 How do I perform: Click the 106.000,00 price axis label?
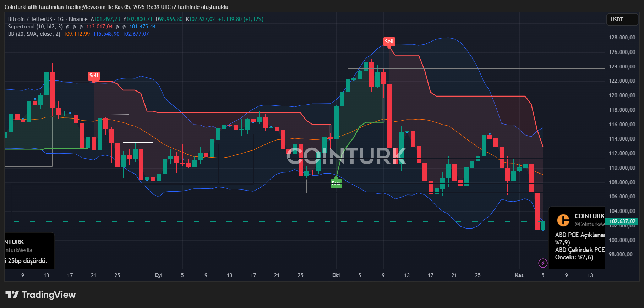[x=622, y=197]
